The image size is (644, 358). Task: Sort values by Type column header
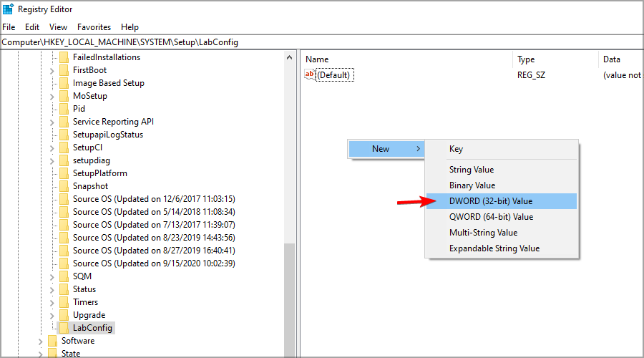point(555,59)
